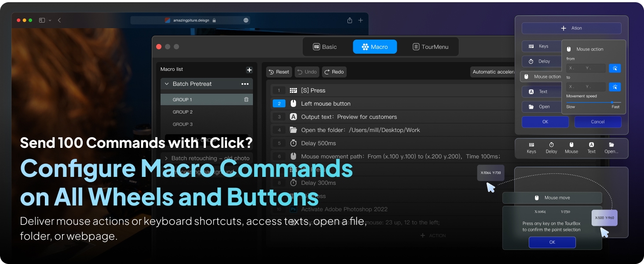Switch to the TourMenu tab
This screenshot has height=264, width=644.
pyautogui.click(x=430, y=47)
